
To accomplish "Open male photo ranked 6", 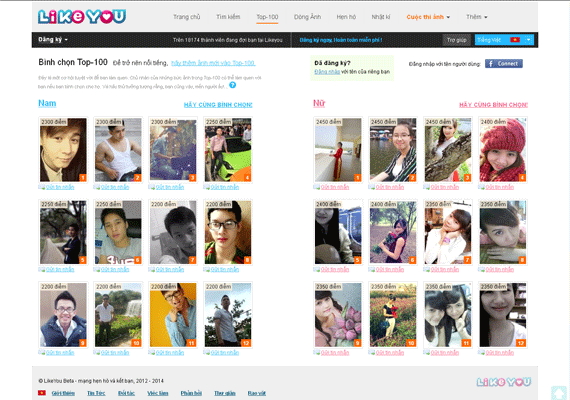I will [x=118, y=232].
